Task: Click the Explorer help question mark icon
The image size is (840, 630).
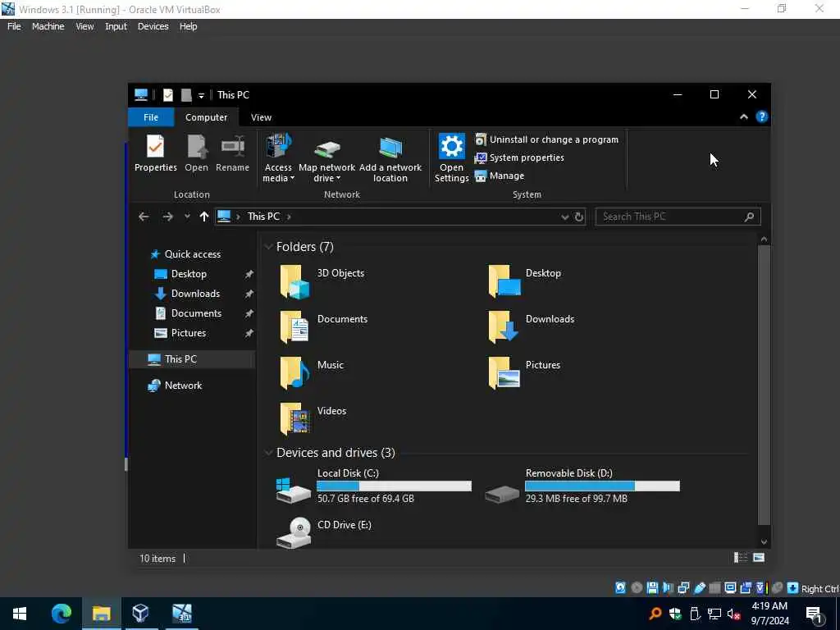Action: [x=762, y=116]
